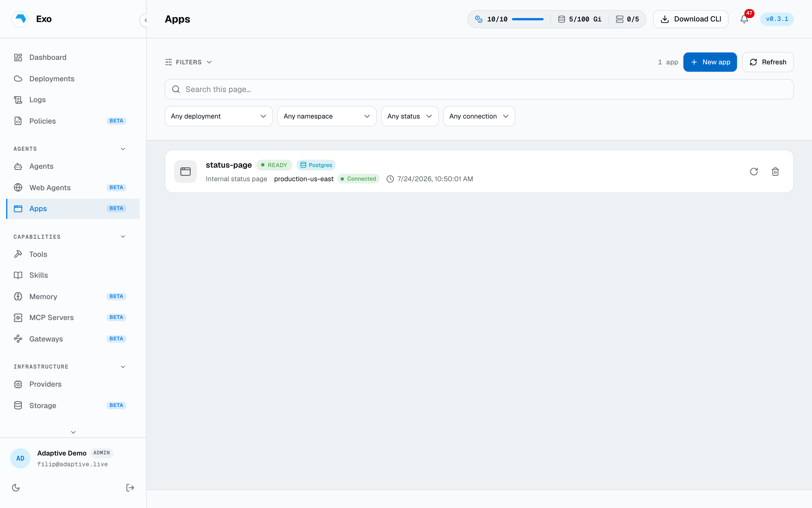The height and width of the screenshot is (508, 812).
Task: Click the Refresh button
Action: [768, 62]
